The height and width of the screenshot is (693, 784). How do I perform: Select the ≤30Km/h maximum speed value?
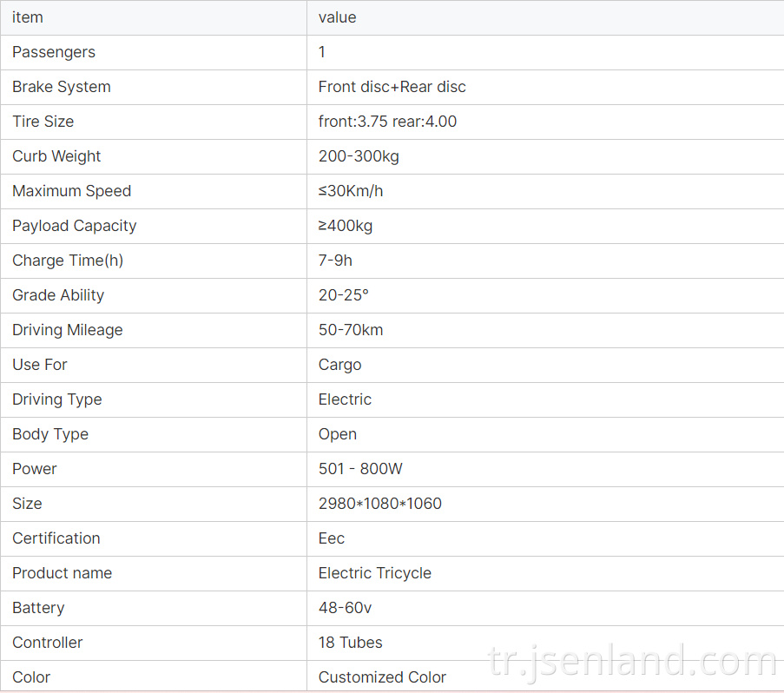(351, 191)
